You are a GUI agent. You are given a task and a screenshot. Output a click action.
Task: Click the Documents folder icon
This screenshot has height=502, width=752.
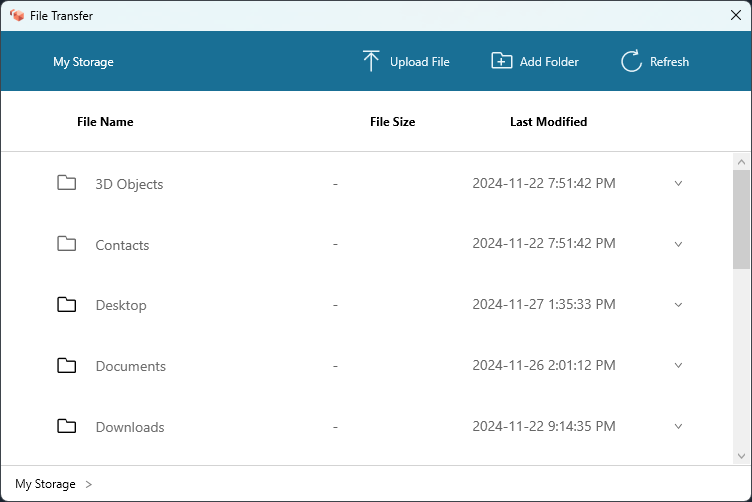click(67, 365)
